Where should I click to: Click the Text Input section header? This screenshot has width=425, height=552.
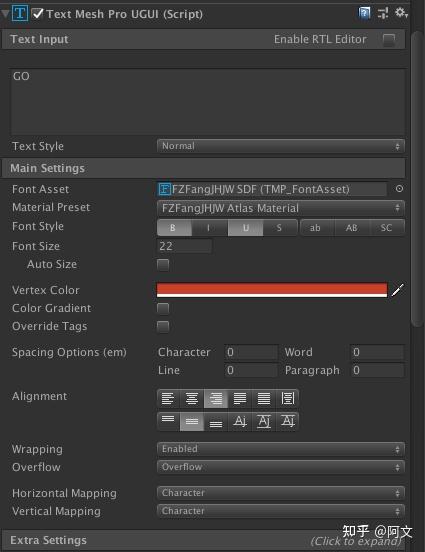(204, 39)
